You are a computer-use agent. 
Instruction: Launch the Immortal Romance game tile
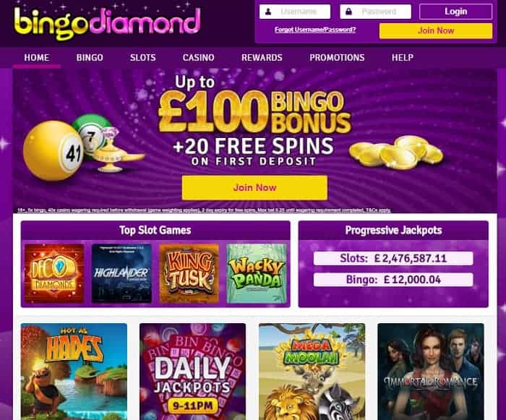point(431,372)
